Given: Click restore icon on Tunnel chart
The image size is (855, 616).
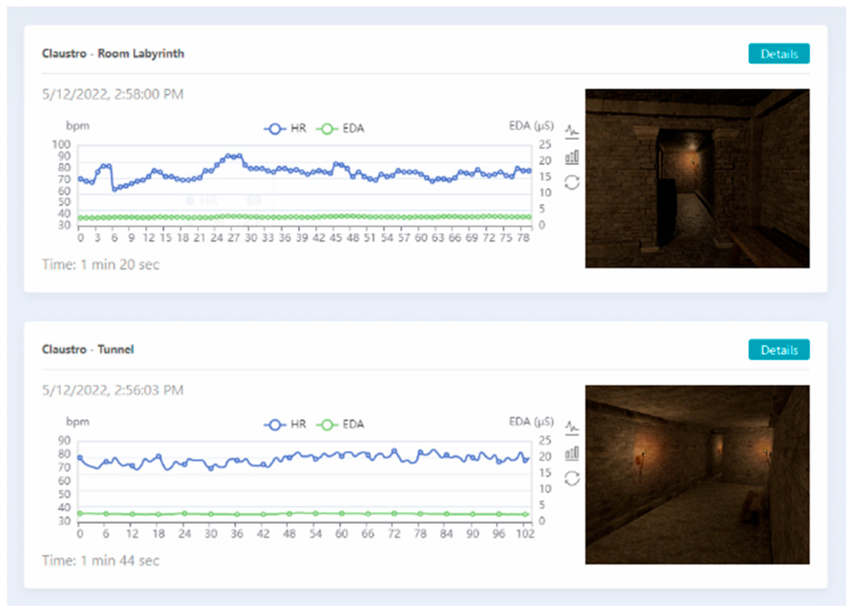Looking at the screenshot, I should coord(572,478).
